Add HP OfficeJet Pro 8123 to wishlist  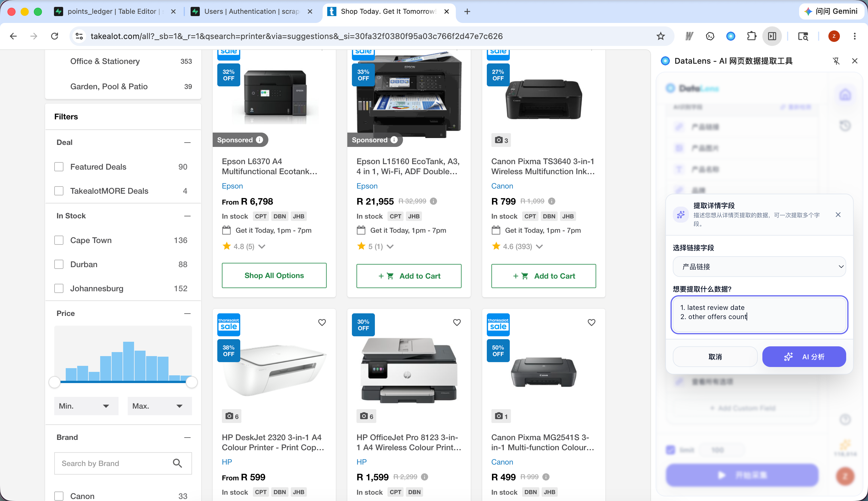tap(457, 323)
